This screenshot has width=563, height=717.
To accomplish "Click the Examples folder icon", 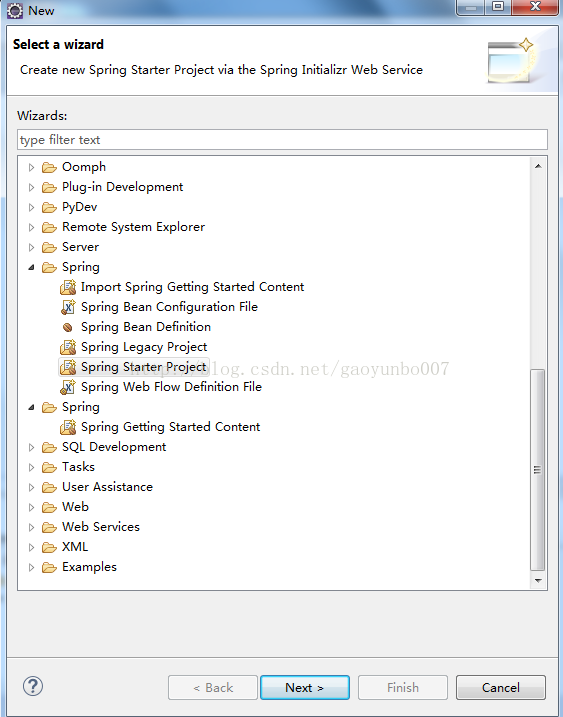I will pyautogui.click(x=49, y=567).
